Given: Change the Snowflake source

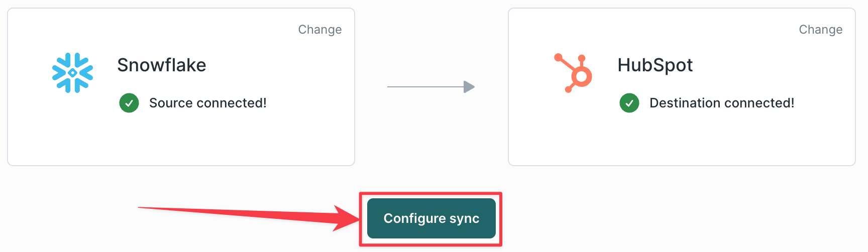Looking at the screenshot, I should (x=320, y=30).
